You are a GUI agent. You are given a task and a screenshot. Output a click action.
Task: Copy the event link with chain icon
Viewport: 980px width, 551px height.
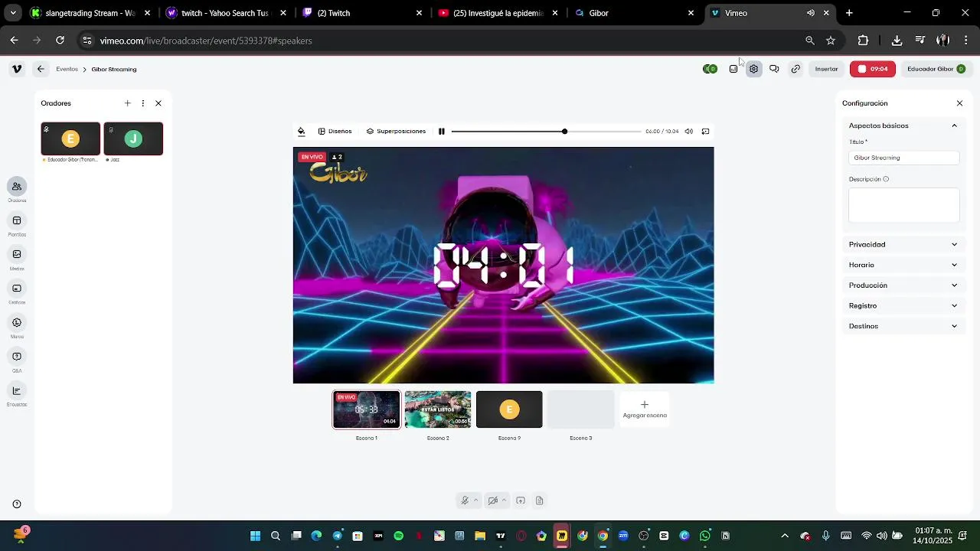[795, 69]
